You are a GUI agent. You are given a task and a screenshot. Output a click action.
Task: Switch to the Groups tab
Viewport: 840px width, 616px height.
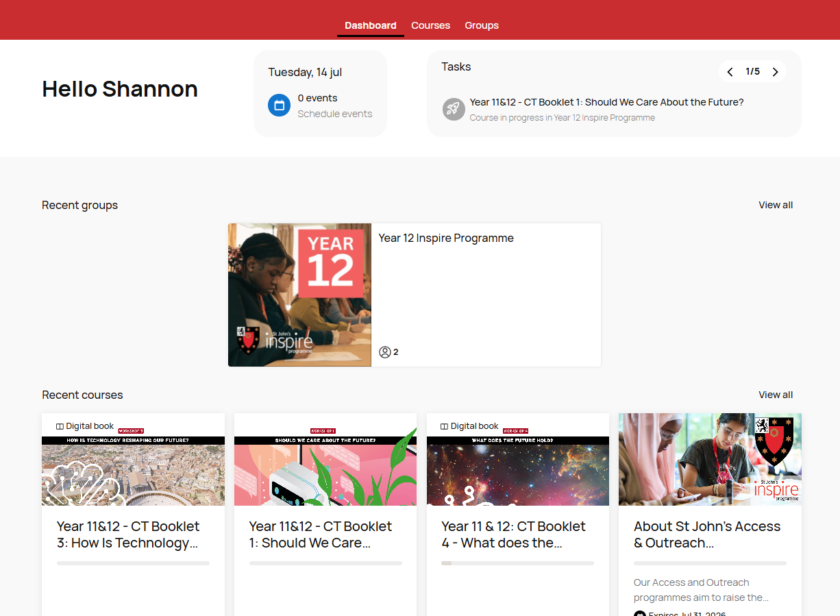coord(482,25)
